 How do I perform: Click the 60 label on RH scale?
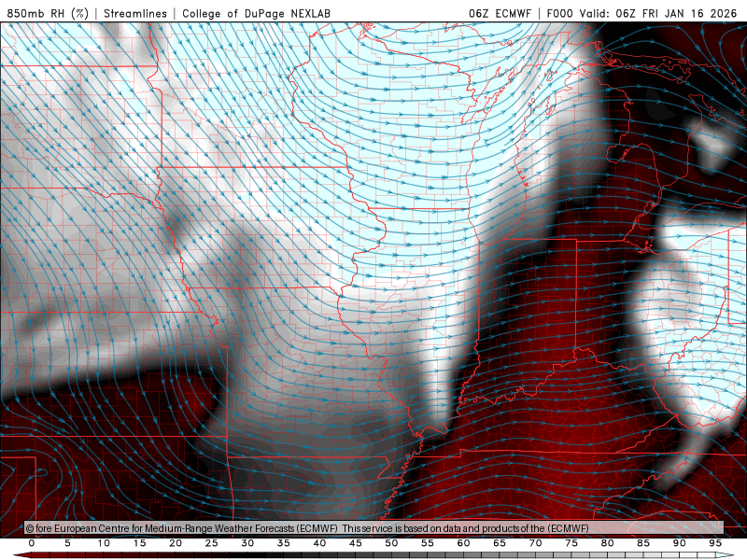(463, 543)
